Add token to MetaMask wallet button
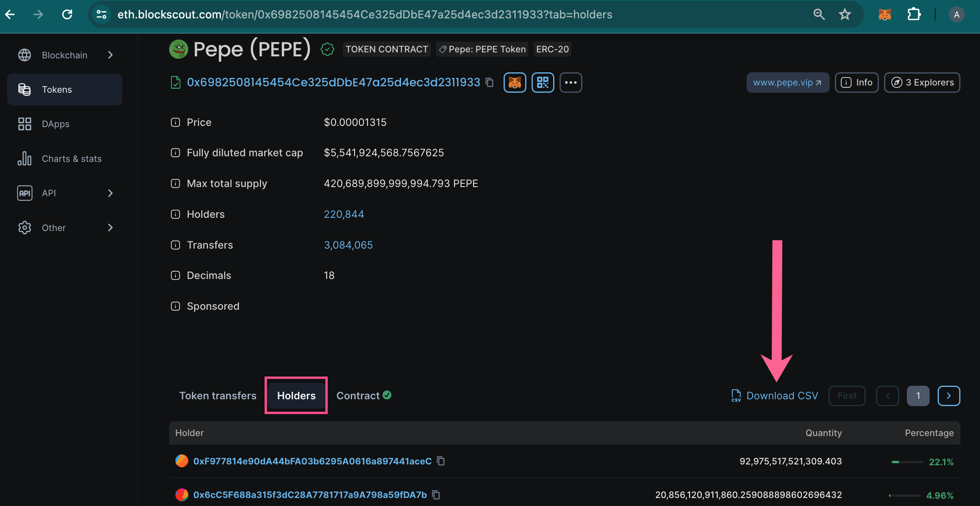980x506 pixels. click(515, 82)
